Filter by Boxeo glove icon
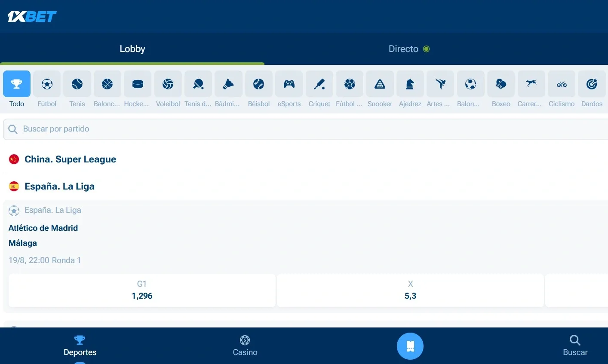The height and width of the screenshot is (364, 608). pos(501,84)
